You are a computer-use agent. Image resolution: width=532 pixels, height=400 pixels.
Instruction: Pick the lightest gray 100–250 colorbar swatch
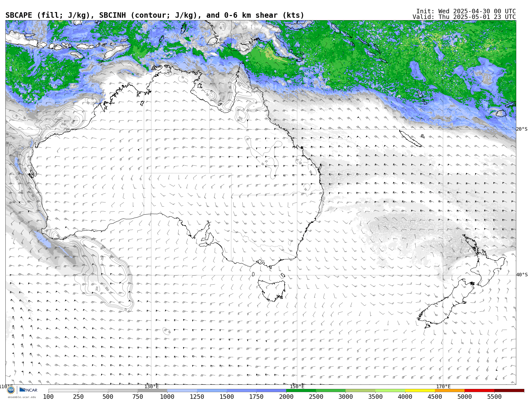pos(63,391)
